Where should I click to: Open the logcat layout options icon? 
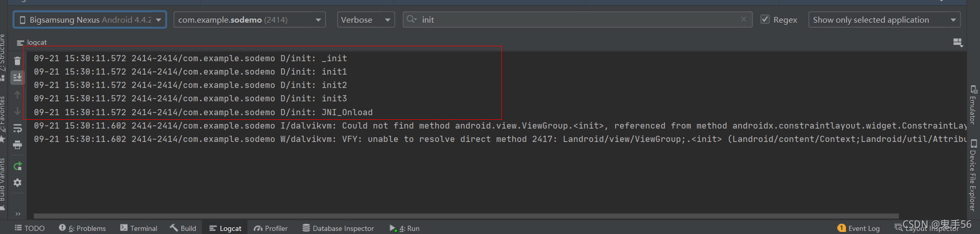(x=958, y=42)
